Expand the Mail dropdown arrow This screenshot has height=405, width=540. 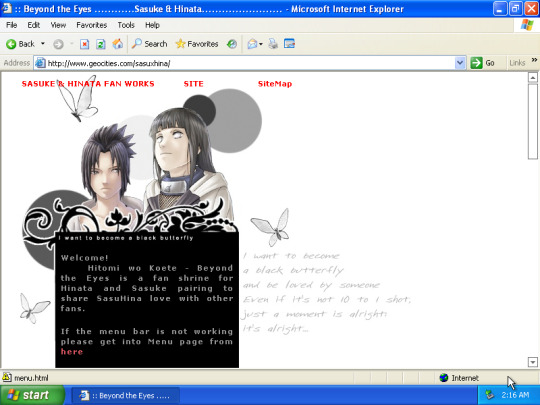(261, 44)
